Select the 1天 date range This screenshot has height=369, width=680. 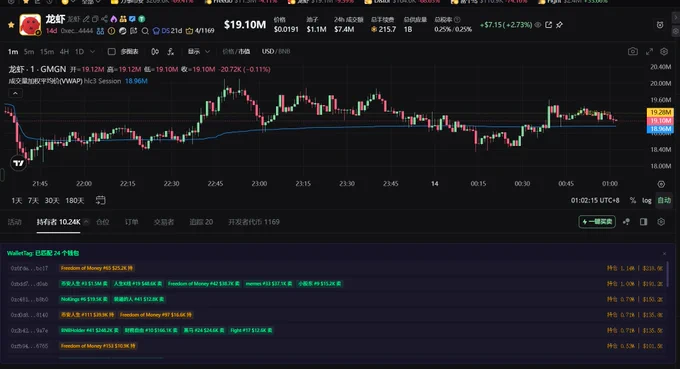(x=16, y=200)
